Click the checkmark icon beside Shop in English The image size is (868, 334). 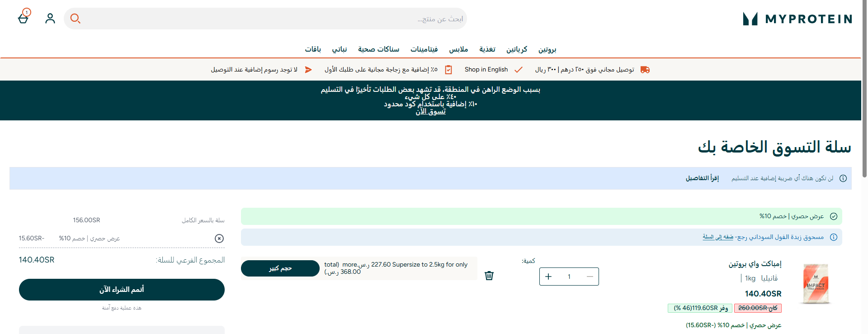[x=519, y=70]
